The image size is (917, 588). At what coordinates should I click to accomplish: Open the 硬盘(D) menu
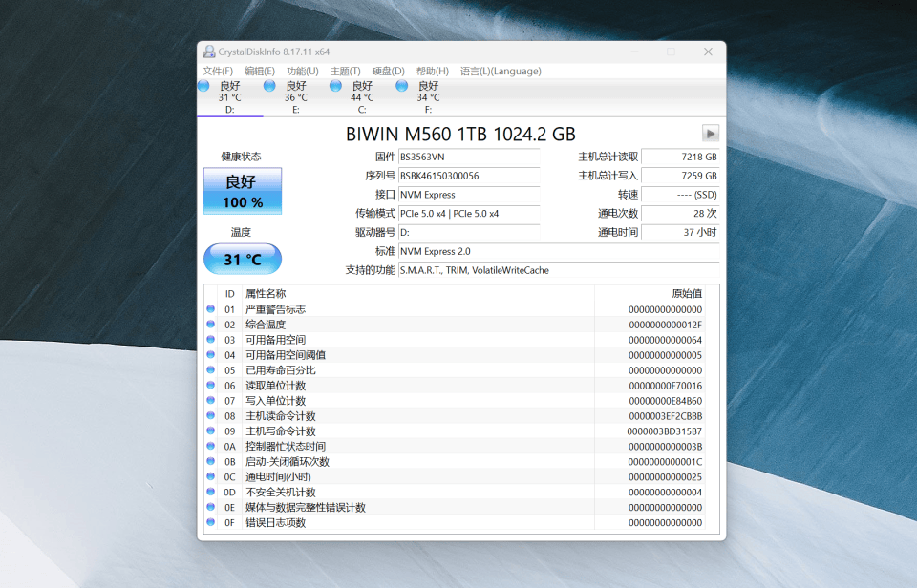tap(389, 71)
